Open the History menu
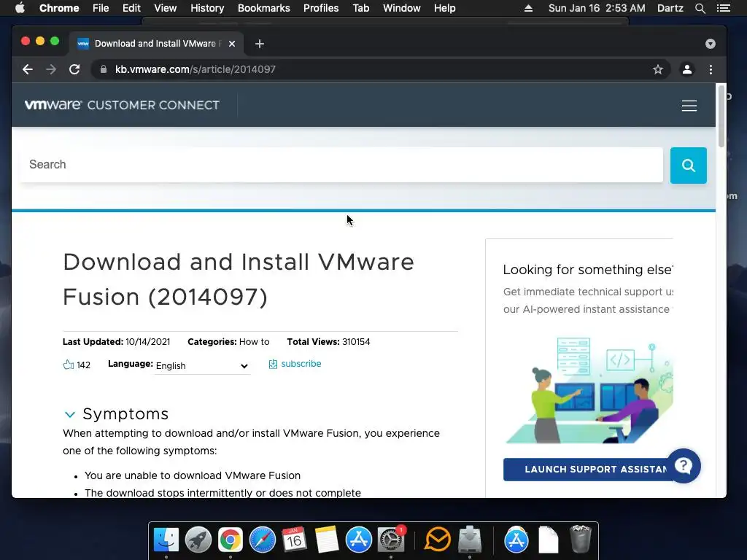 pos(207,8)
